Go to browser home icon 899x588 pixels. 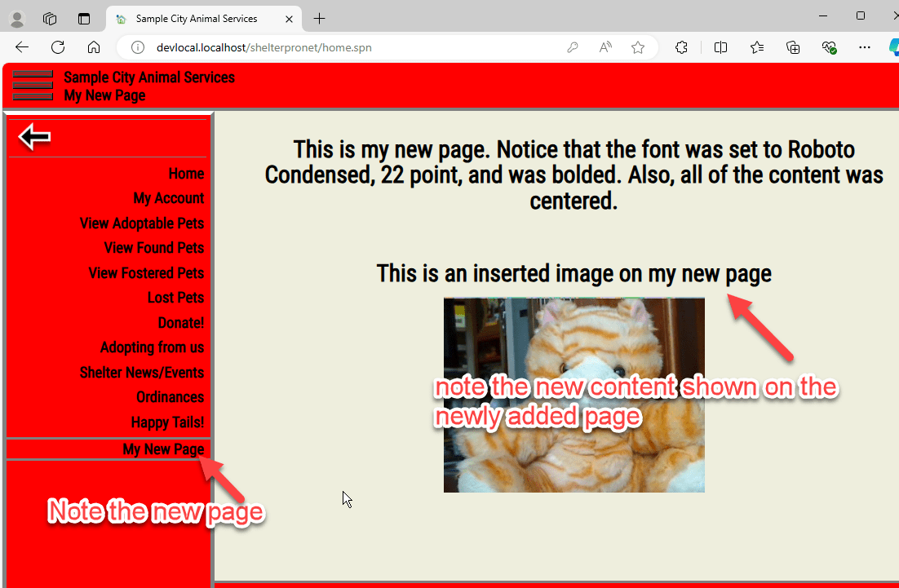click(x=94, y=47)
